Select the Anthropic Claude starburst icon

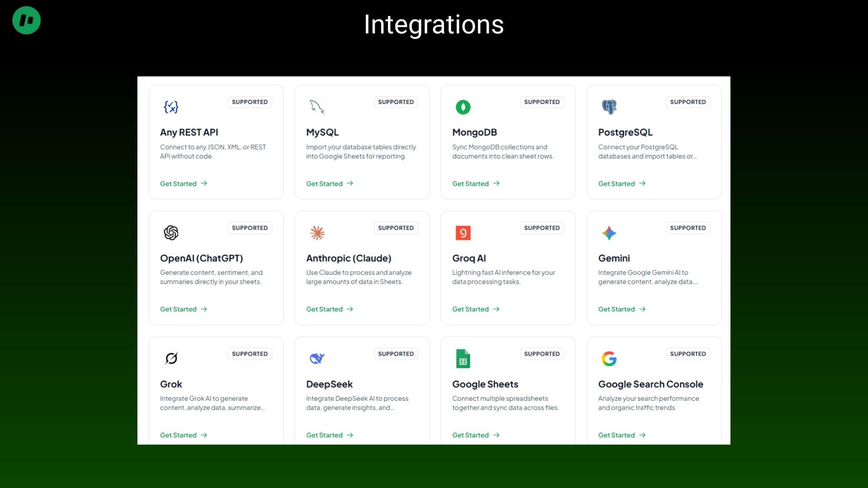317,233
